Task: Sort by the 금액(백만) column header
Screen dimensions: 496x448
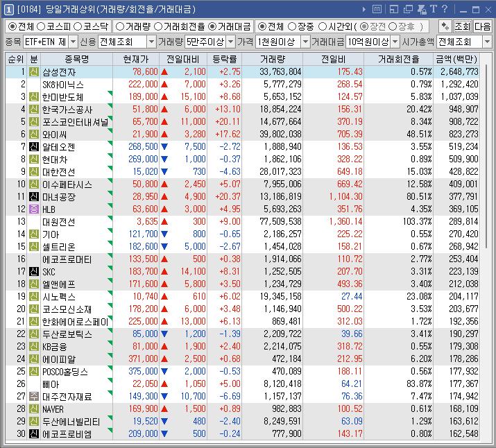Action: pos(456,59)
